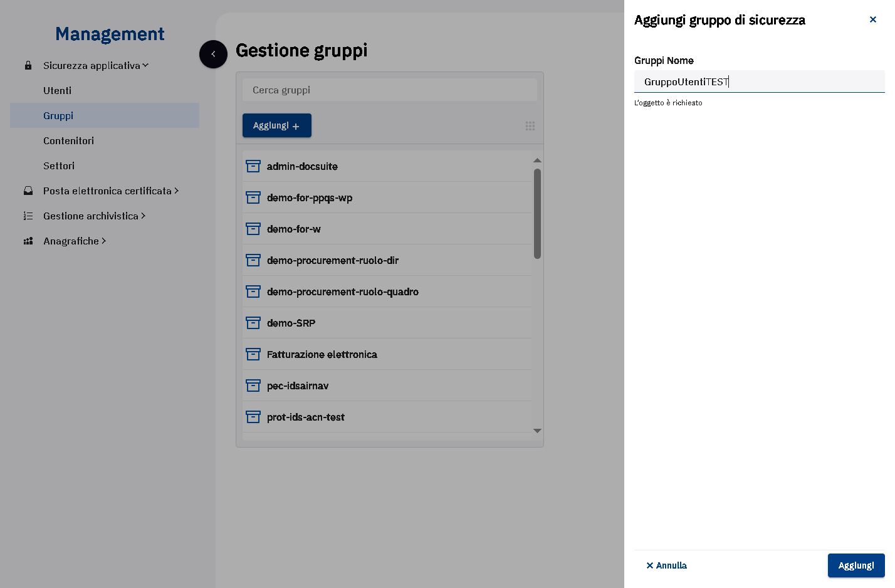Click the inbox icon for Posta elettronica certificata
The image size is (895, 588).
coord(28,191)
